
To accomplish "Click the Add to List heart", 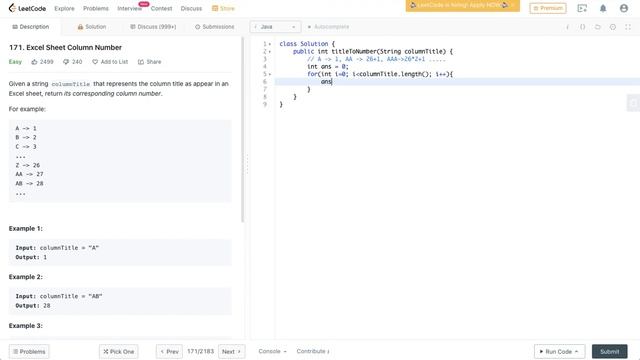I will pos(95,62).
